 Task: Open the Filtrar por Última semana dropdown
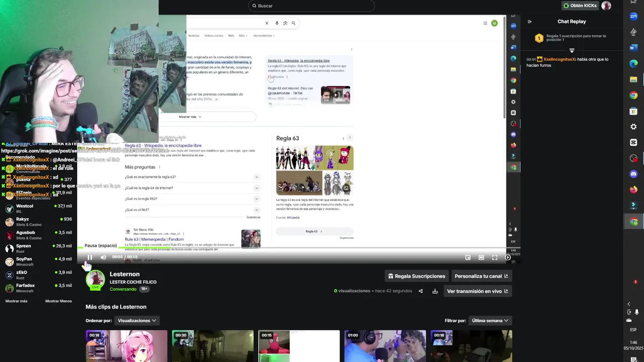(x=490, y=320)
